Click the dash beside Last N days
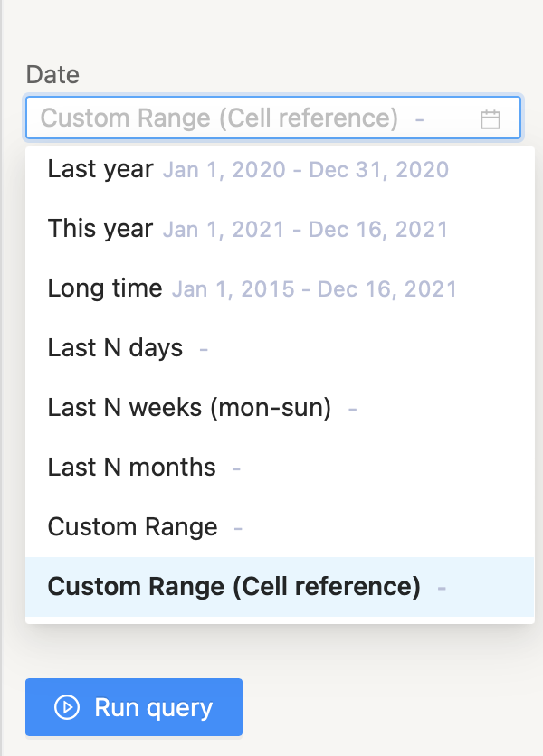Image resolution: width=543 pixels, height=756 pixels. pyautogui.click(x=204, y=349)
